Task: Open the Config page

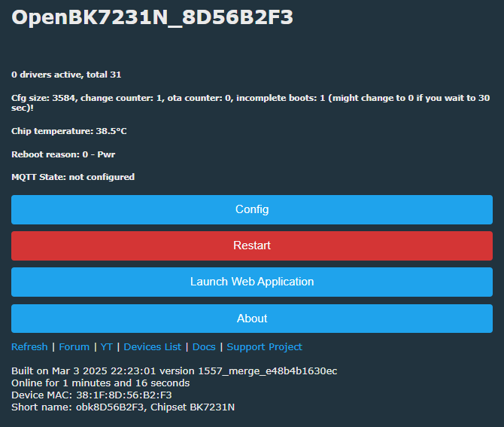Action: tap(252, 209)
